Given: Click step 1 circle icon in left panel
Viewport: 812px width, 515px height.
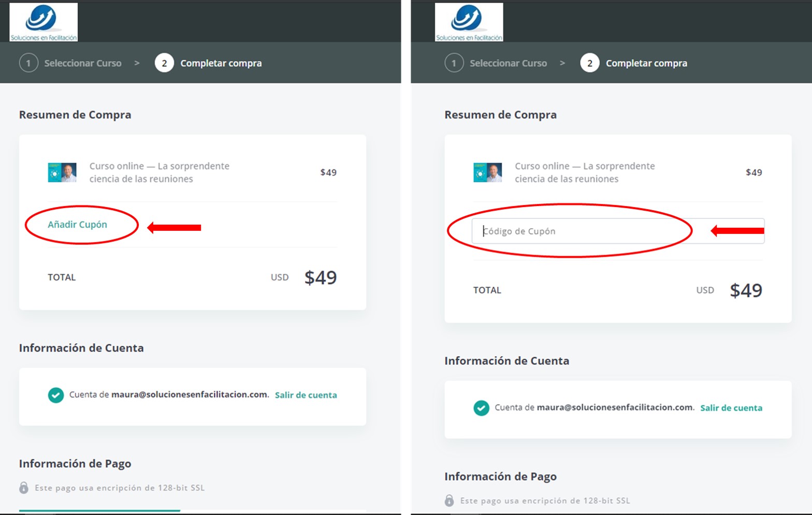Looking at the screenshot, I should coord(28,63).
